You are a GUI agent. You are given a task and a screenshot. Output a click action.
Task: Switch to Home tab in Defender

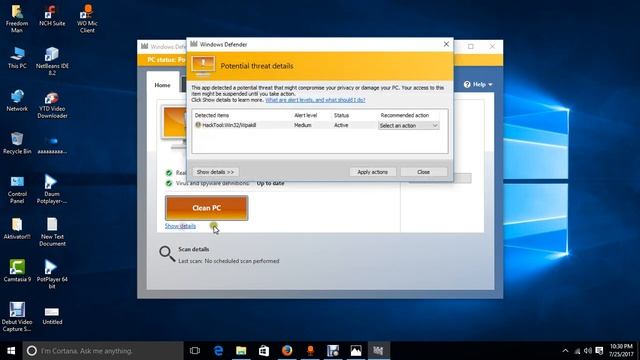[x=162, y=85]
